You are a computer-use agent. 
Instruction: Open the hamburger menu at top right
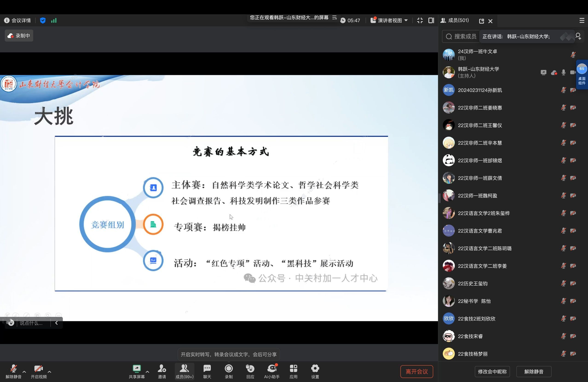(582, 20)
